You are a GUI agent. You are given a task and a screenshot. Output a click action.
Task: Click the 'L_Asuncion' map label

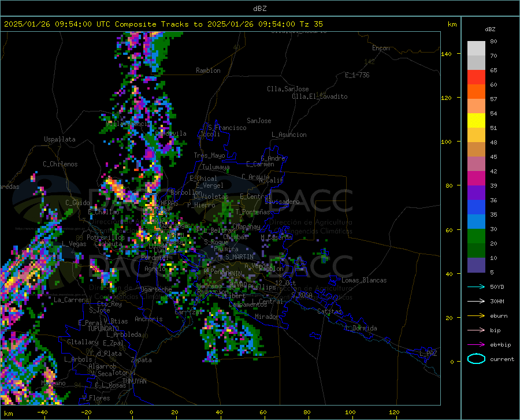[x=289, y=135]
